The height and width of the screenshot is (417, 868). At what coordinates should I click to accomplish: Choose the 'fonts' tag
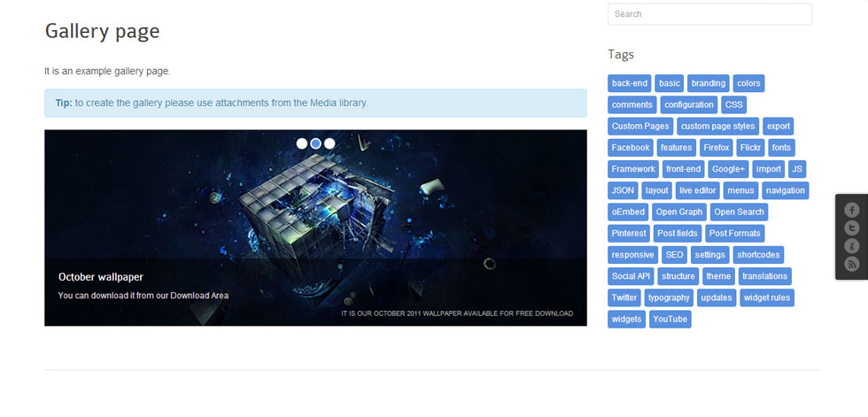click(x=781, y=148)
